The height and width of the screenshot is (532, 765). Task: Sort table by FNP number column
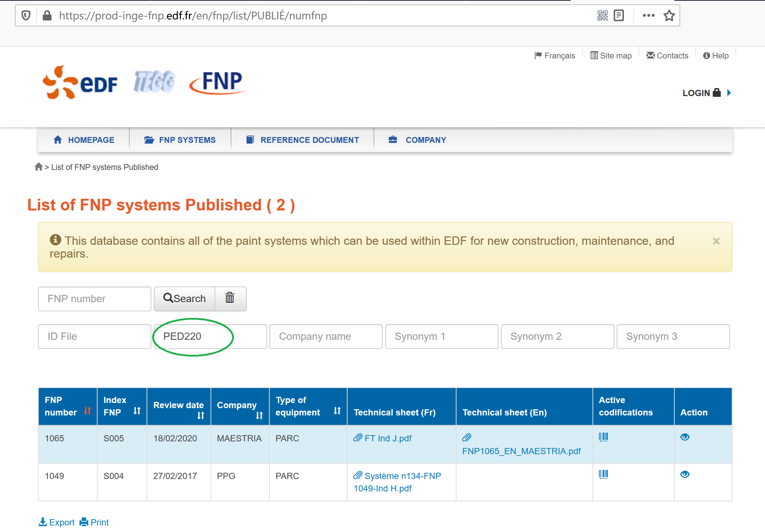[x=87, y=411]
